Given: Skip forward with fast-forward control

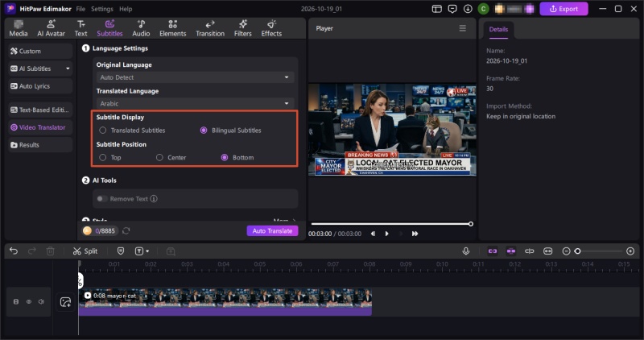Looking at the screenshot, I should click(x=415, y=234).
